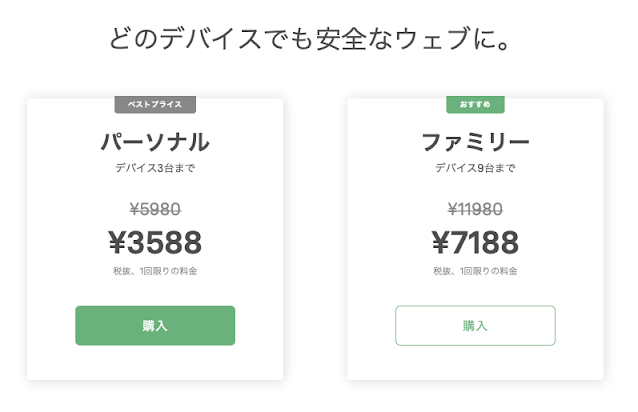The width and height of the screenshot is (638, 412).
Task: Click 安全な in the page headline
Action: 345,42
